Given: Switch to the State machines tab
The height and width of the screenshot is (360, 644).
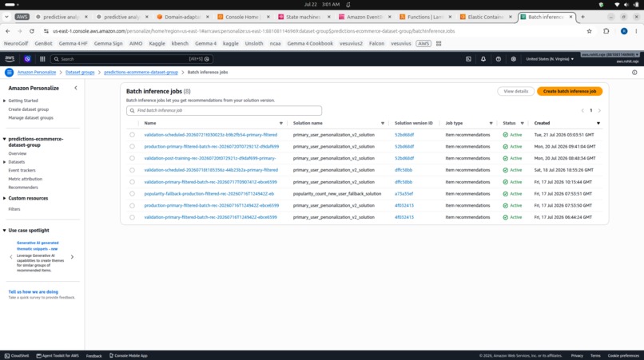Looking at the screenshot, I should [x=304, y=17].
